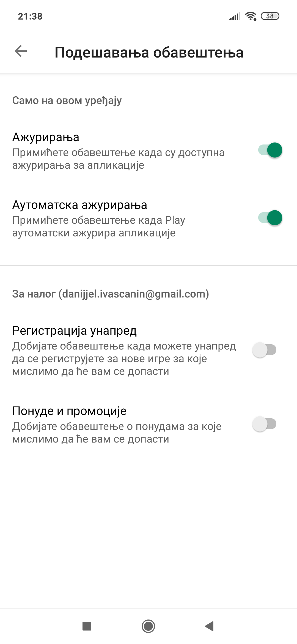Tap the back arrow in header
The image size is (297, 644).
click(x=21, y=51)
